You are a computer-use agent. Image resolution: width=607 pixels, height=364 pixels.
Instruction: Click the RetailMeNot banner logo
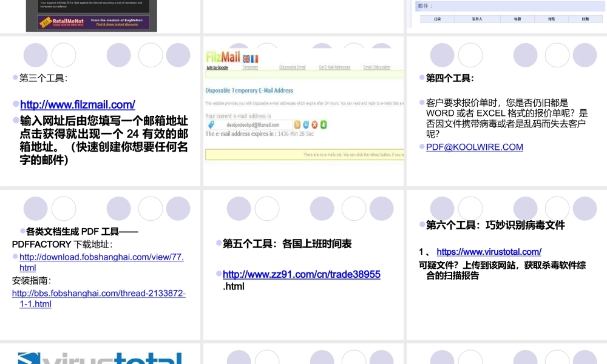pyautogui.click(x=63, y=22)
